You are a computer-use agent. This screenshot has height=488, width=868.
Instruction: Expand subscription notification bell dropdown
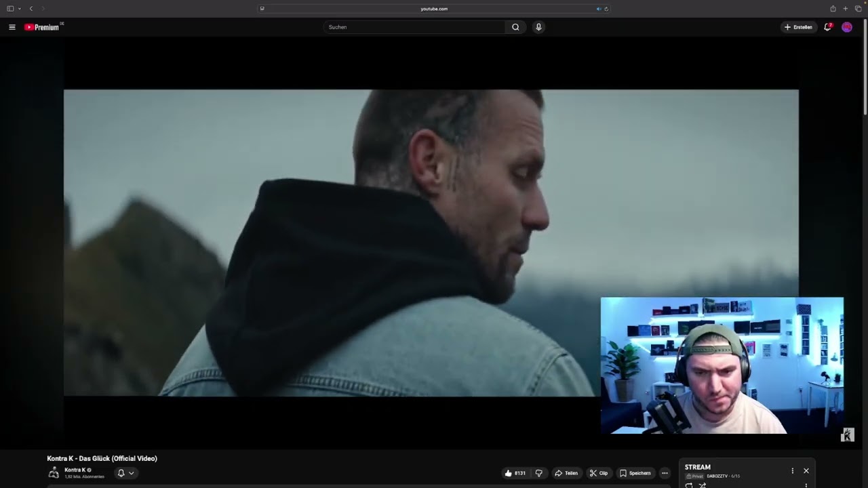125,473
